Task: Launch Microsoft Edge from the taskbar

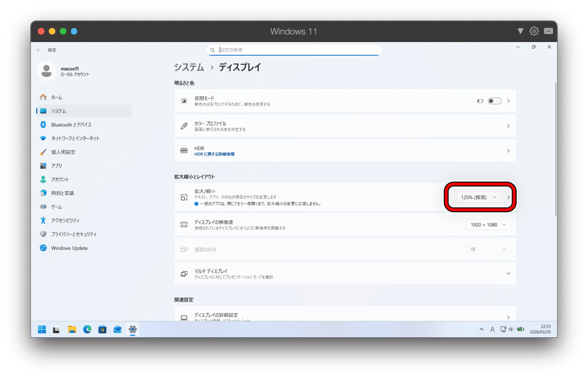Action: pyautogui.click(x=87, y=329)
